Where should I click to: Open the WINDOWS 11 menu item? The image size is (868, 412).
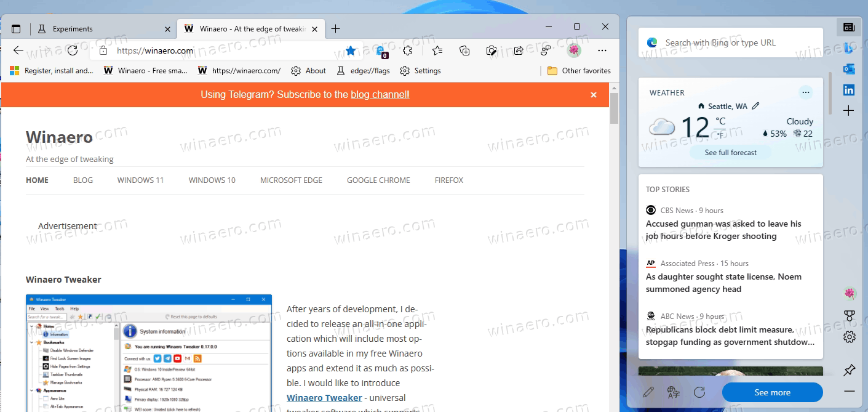click(x=141, y=180)
